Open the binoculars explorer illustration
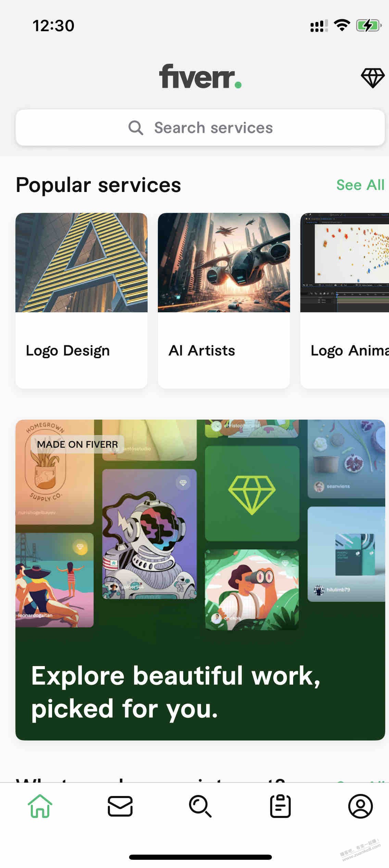This screenshot has width=389, height=868. tap(252, 590)
